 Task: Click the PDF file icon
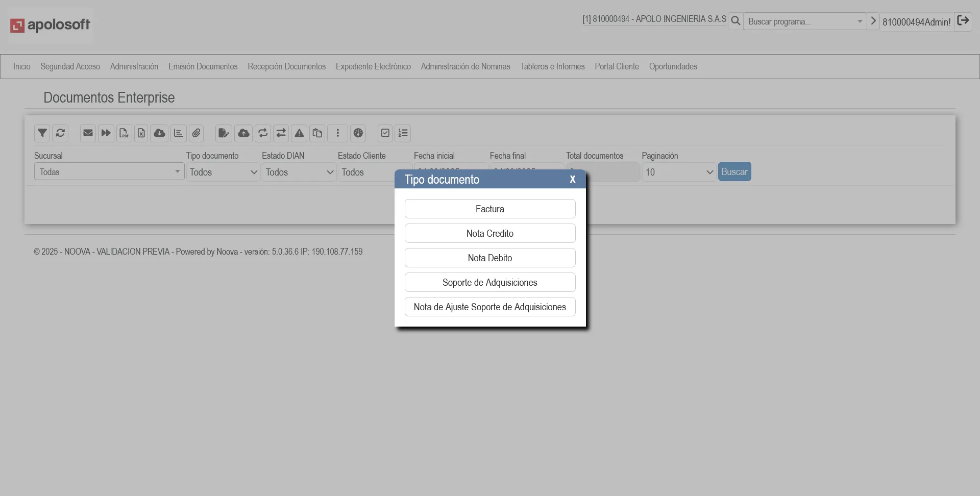point(124,133)
